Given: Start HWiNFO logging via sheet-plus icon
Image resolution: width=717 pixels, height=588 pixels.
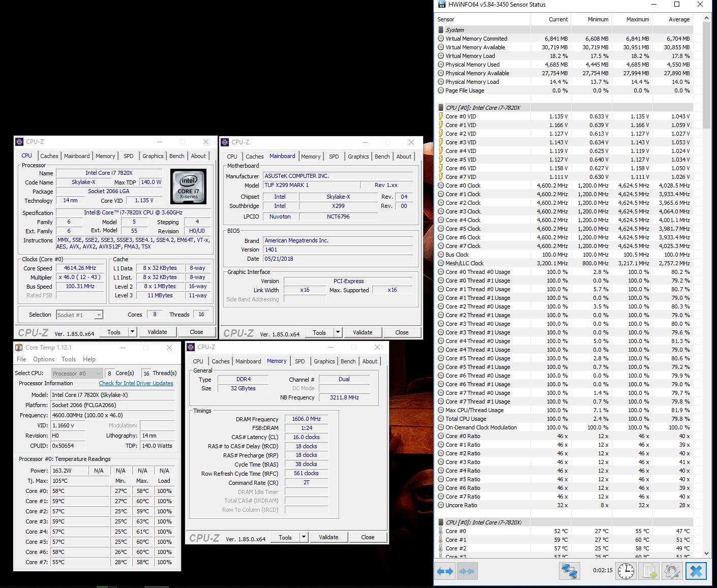Looking at the screenshot, I should pos(649,571).
